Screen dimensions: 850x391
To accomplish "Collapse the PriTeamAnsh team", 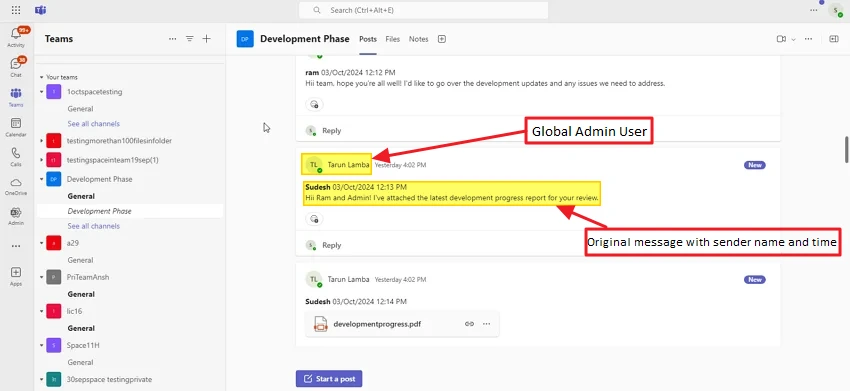I will pyautogui.click(x=42, y=277).
